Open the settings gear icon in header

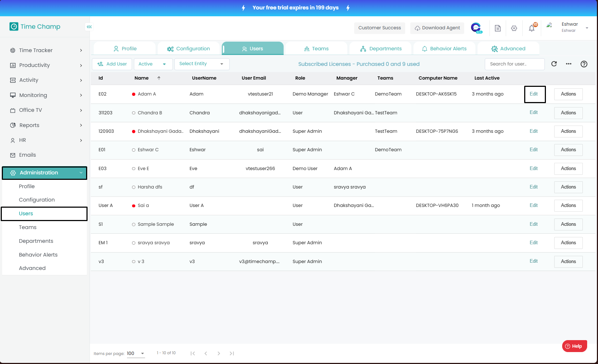[514, 28]
